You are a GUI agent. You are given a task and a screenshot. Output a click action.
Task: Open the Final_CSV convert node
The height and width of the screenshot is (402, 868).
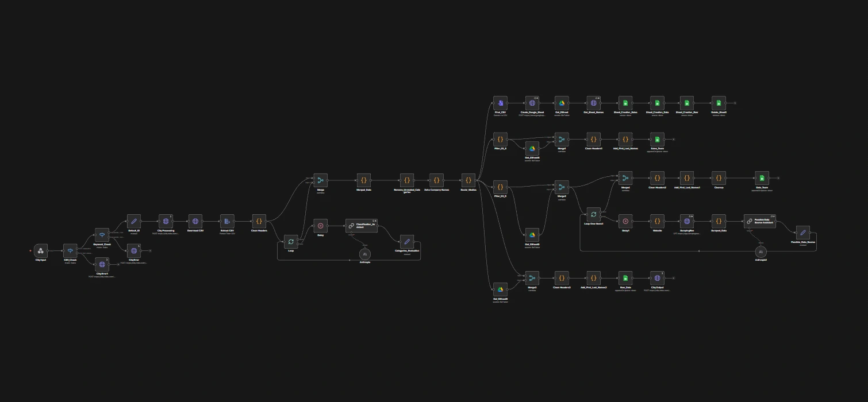(x=500, y=103)
